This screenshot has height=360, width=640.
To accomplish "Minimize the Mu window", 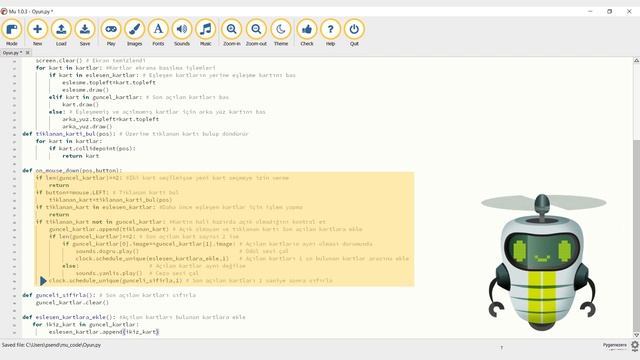I will 590,11.
